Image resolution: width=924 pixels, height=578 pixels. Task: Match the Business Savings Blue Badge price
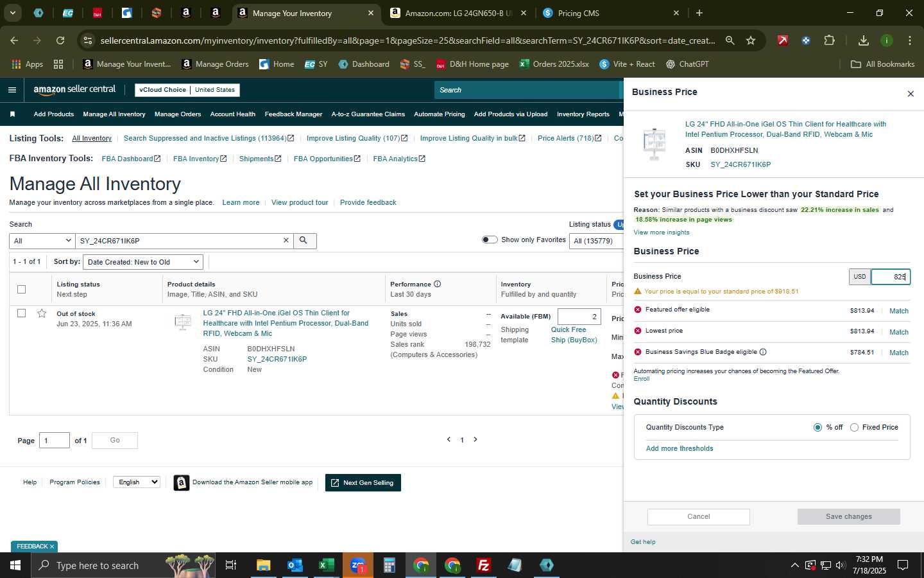[898, 353]
